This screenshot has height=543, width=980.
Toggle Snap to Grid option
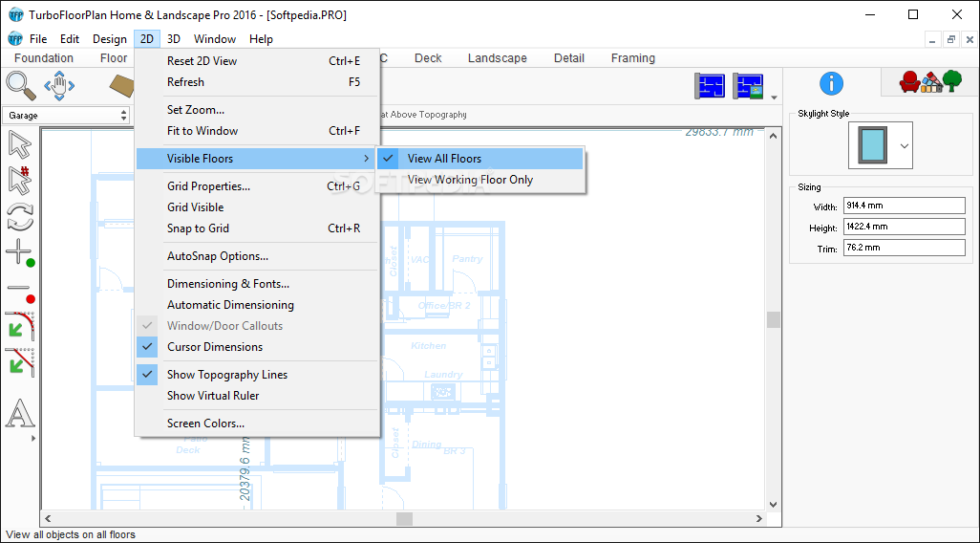[258, 228]
